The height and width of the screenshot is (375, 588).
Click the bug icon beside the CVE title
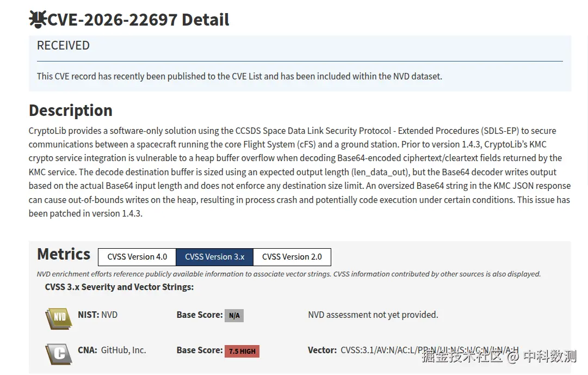(37, 20)
